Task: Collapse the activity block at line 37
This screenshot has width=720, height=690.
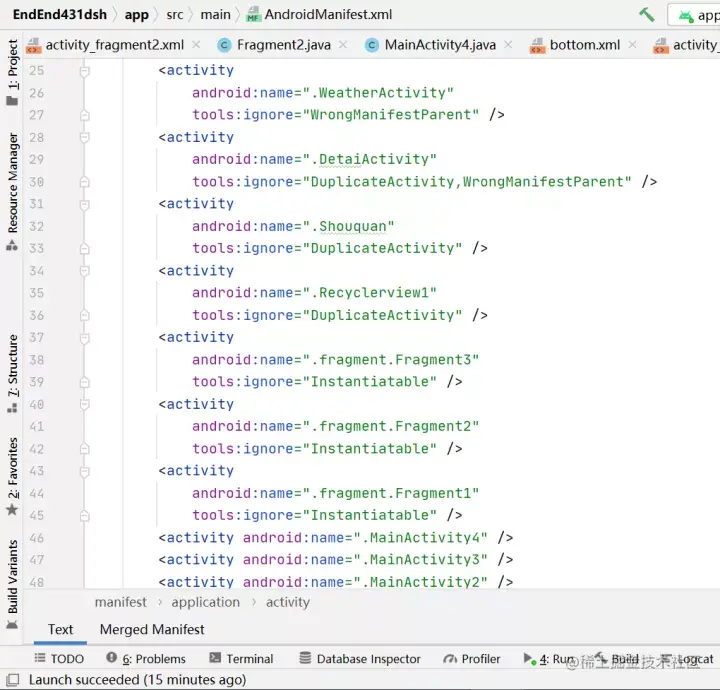Action: [84, 338]
